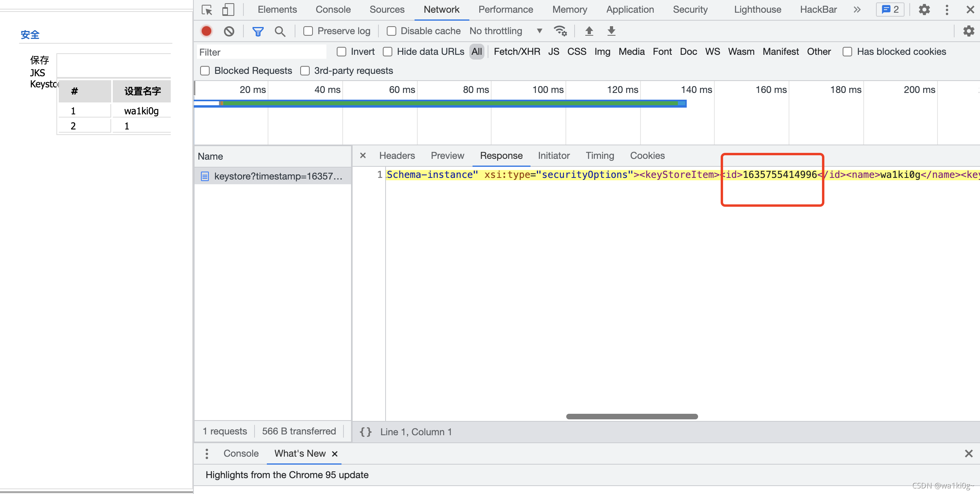Open network conditions wifi icon
Image resolution: width=980 pixels, height=494 pixels.
560,31
